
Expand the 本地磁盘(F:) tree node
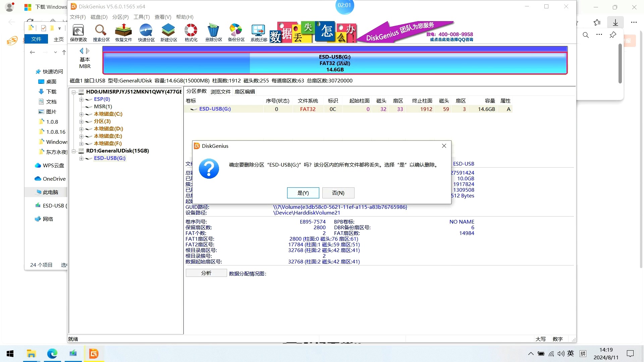(81, 144)
